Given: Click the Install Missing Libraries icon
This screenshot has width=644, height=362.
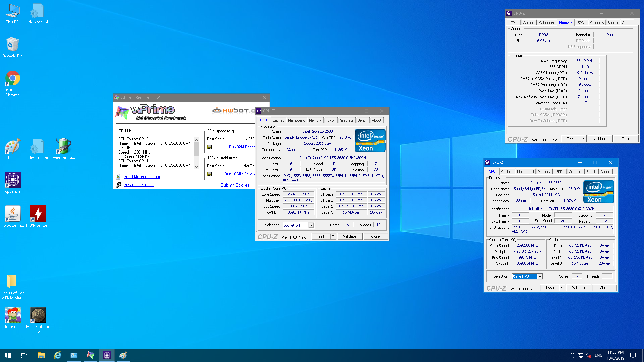Looking at the screenshot, I should pos(118,177).
